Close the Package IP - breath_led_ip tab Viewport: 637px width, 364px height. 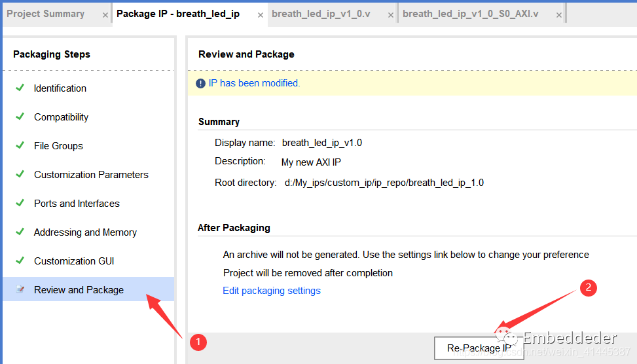(260, 15)
